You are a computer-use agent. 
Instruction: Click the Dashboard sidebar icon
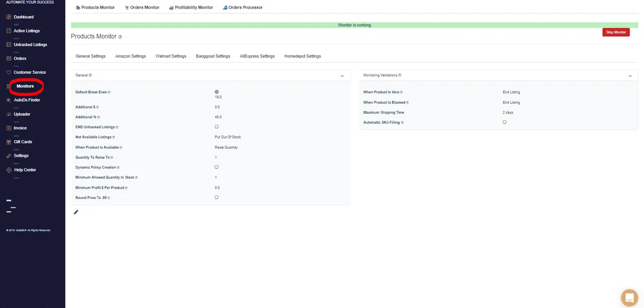click(9, 17)
